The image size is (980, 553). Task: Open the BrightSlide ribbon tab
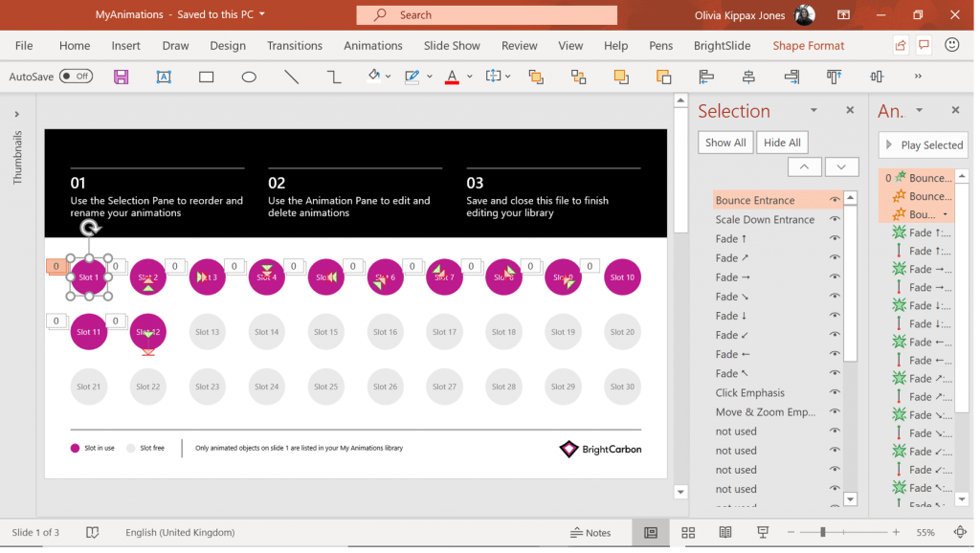pyautogui.click(x=722, y=45)
